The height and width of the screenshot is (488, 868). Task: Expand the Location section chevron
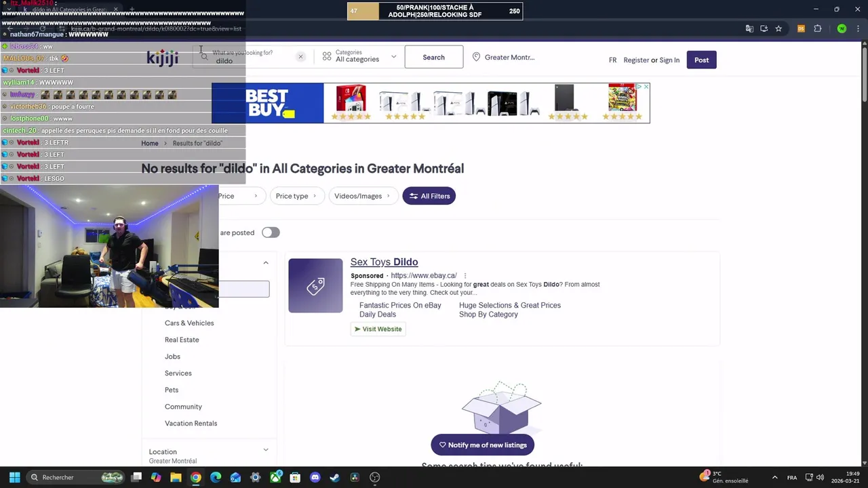266,450
